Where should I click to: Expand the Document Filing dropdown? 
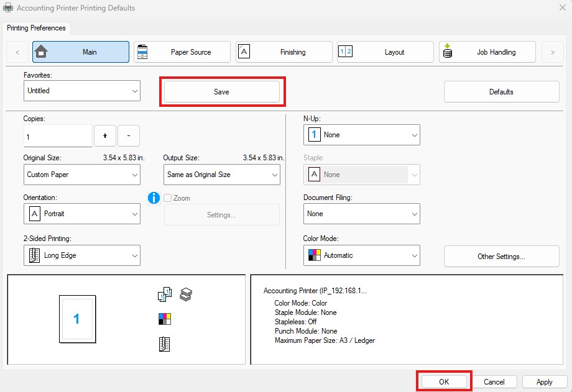click(x=361, y=214)
